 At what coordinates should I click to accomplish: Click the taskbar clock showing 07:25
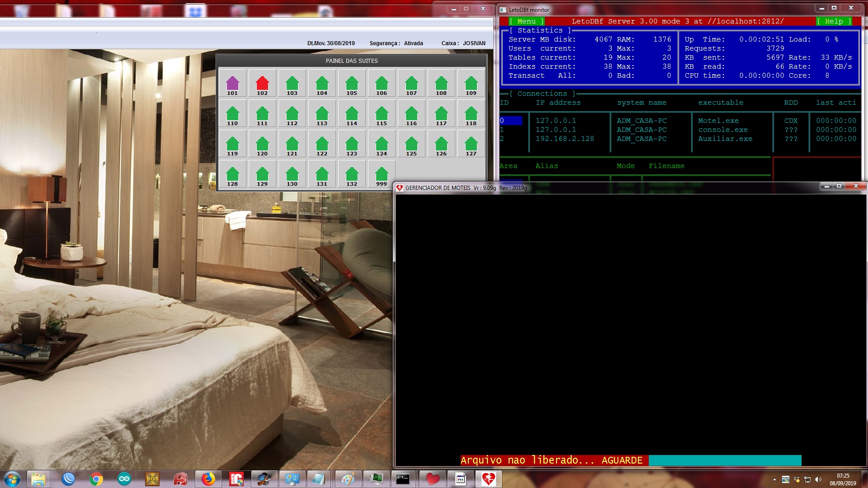pos(843,479)
